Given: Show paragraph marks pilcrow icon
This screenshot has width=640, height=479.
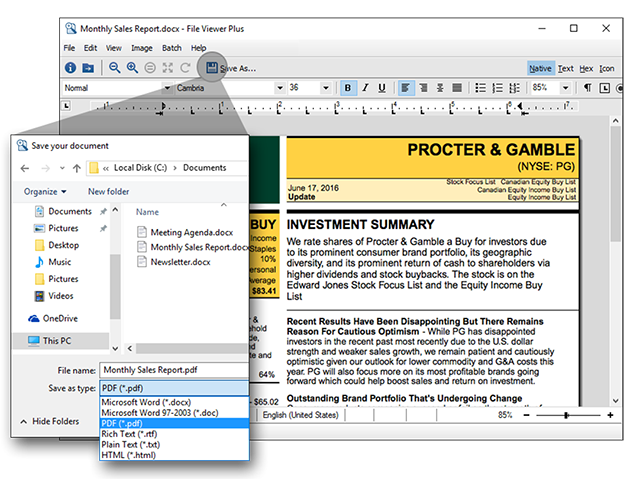Looking at the screenshot, I should click(x=588, y=88).
